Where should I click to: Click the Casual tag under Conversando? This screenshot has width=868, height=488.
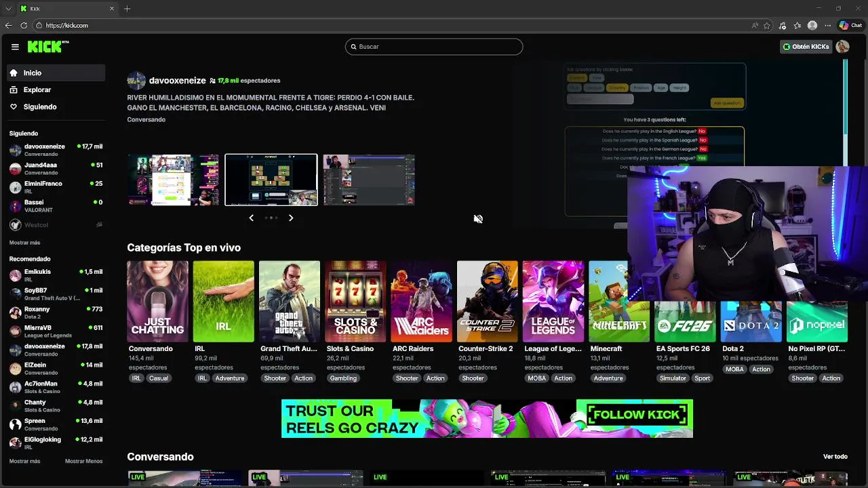159,378
